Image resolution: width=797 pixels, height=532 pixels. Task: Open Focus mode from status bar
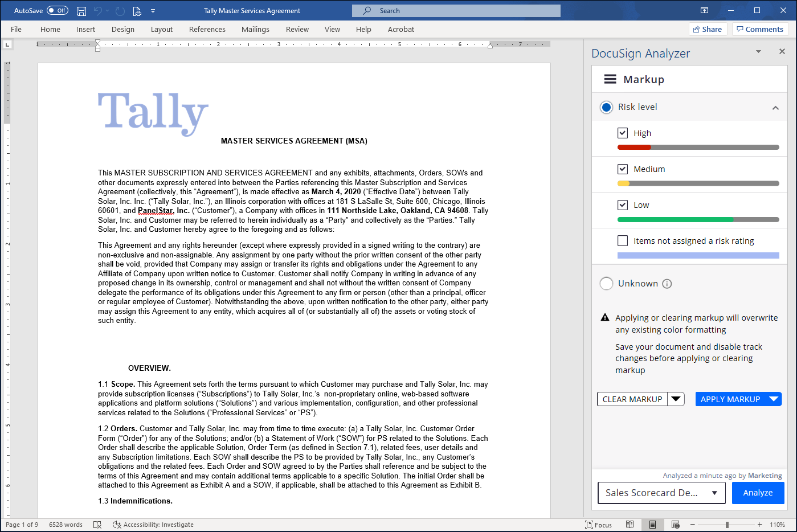pyautogui.click(x=598, y=525)
